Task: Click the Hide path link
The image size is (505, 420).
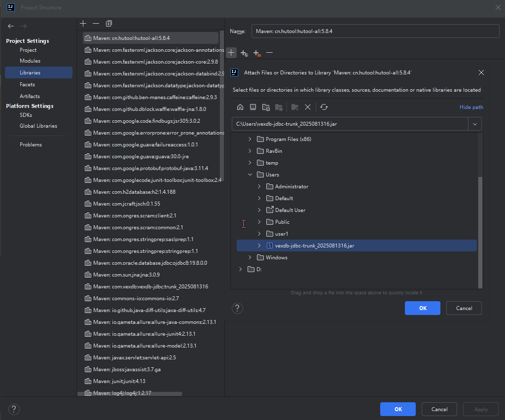Action: coord(471,107)
